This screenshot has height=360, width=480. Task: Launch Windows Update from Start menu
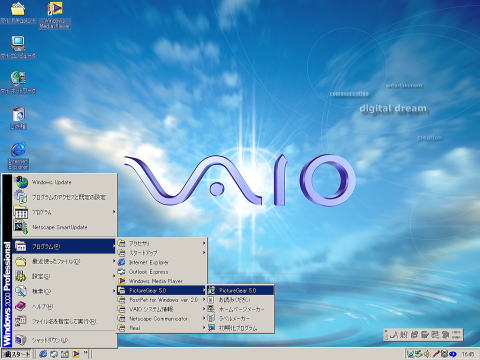[x=65, y=182]
